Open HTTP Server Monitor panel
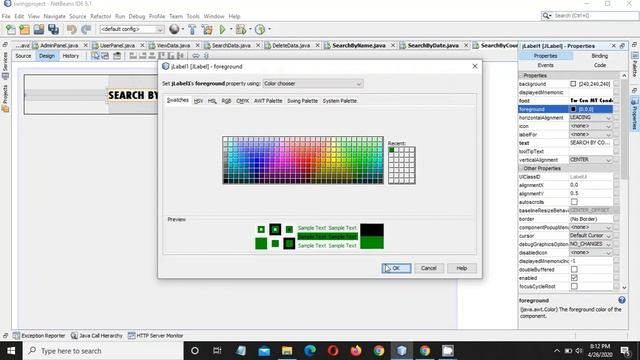The height and width of the screenshot is (360, 640). point(156,336)
